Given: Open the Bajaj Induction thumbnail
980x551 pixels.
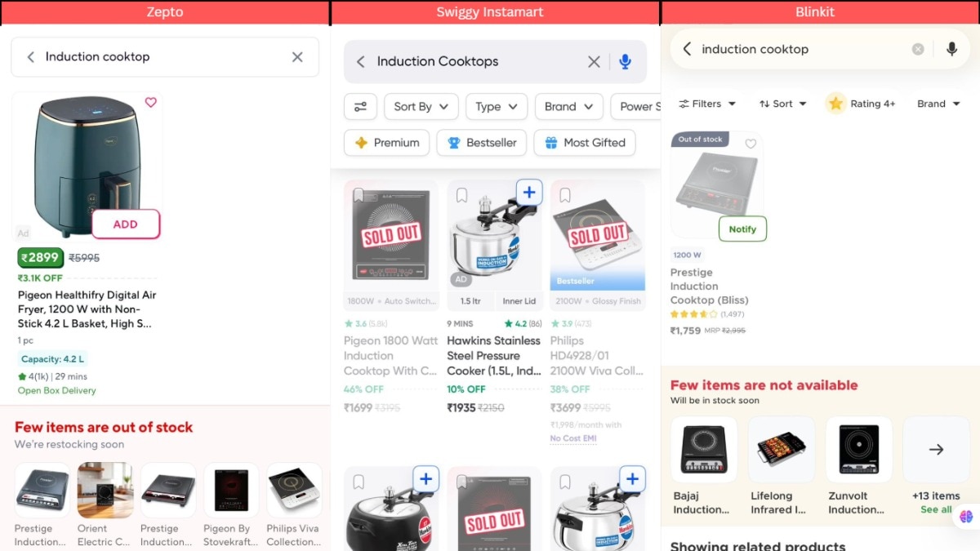Looking at the screenshot, I should pos(703,450).
